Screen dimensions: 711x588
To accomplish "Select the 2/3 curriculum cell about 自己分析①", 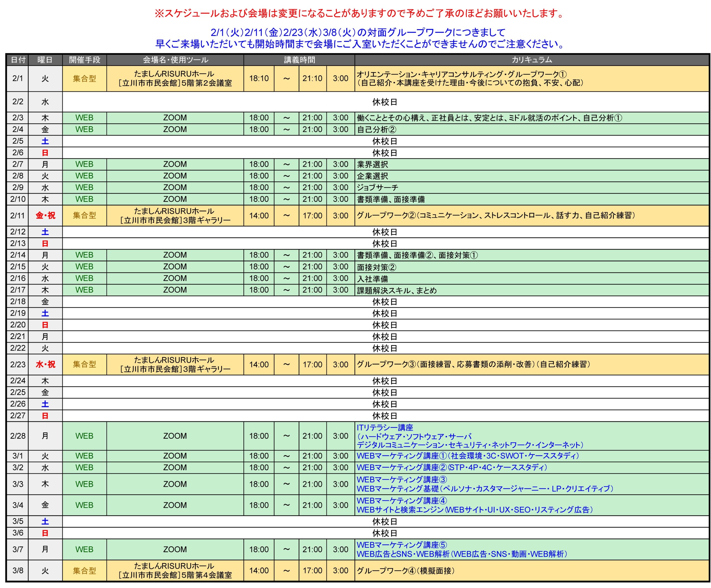I will 532,118.
